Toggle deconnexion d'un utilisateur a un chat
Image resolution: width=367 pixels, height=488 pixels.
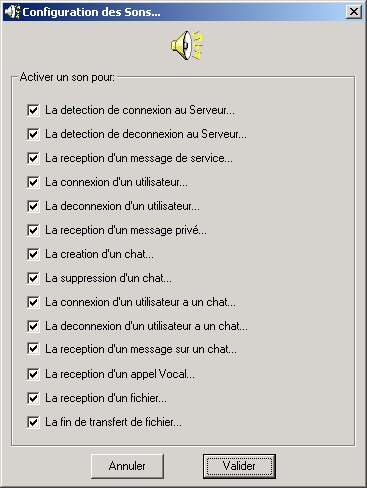click(33, 326)
